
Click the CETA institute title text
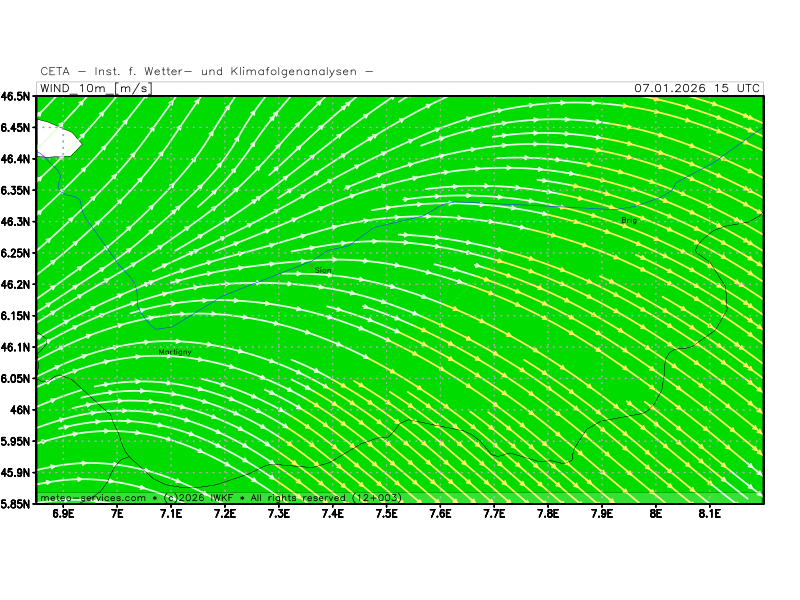click(207, 71)
